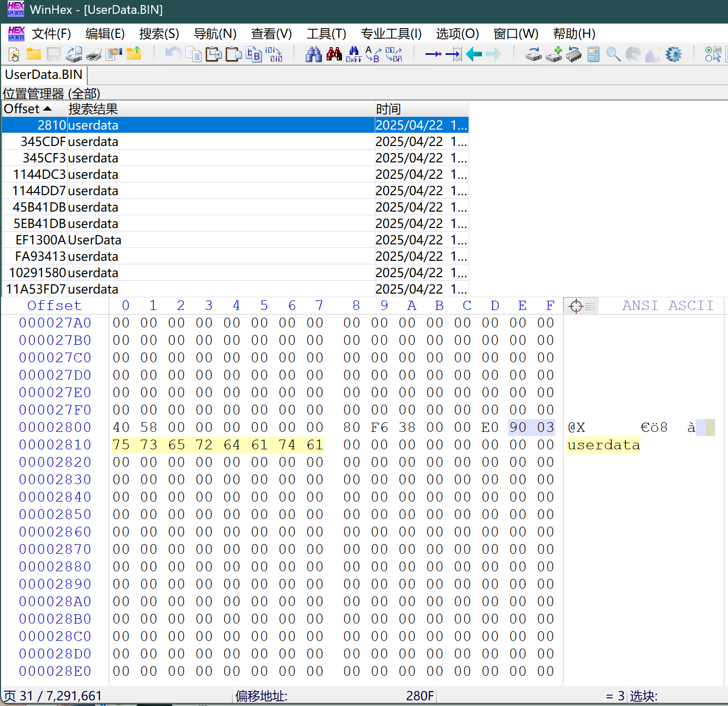The height and width of the screenshot is (706, 728).
Task: Click the Open Disk drive icon
Action: click(x=534, y=54)
